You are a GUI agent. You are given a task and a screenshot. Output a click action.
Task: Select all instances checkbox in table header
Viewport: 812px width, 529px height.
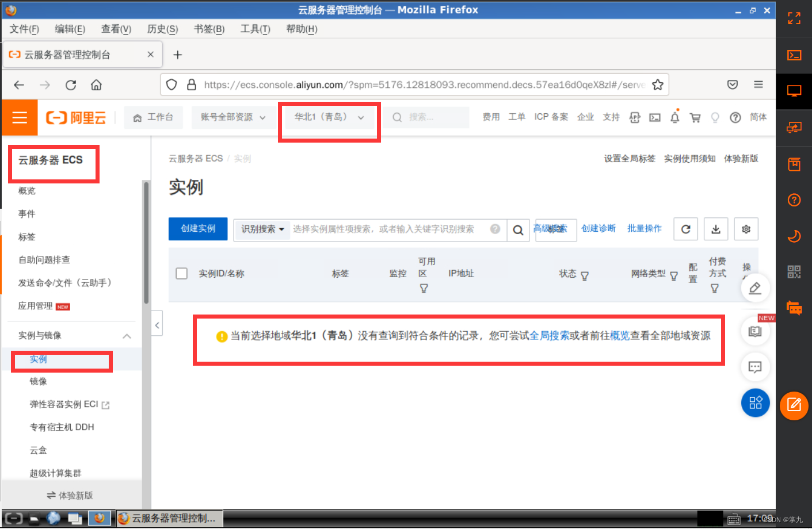182,273
